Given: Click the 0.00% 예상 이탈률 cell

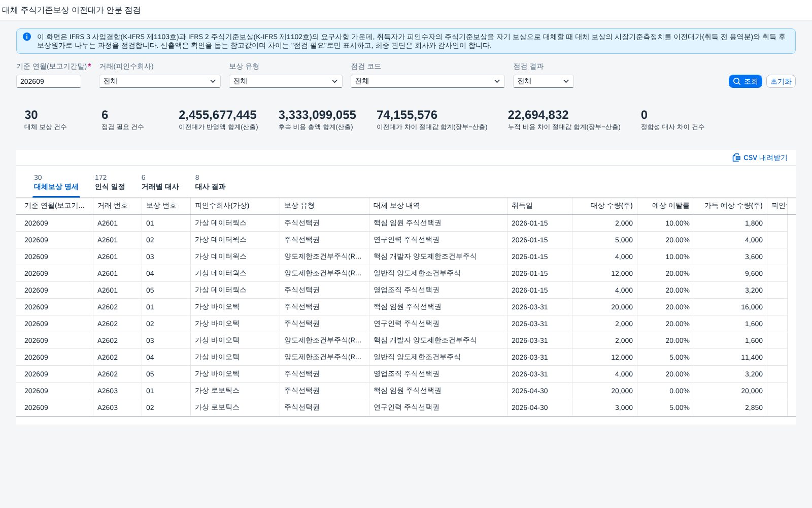Looking at the screenshot, I should point(666,391).
